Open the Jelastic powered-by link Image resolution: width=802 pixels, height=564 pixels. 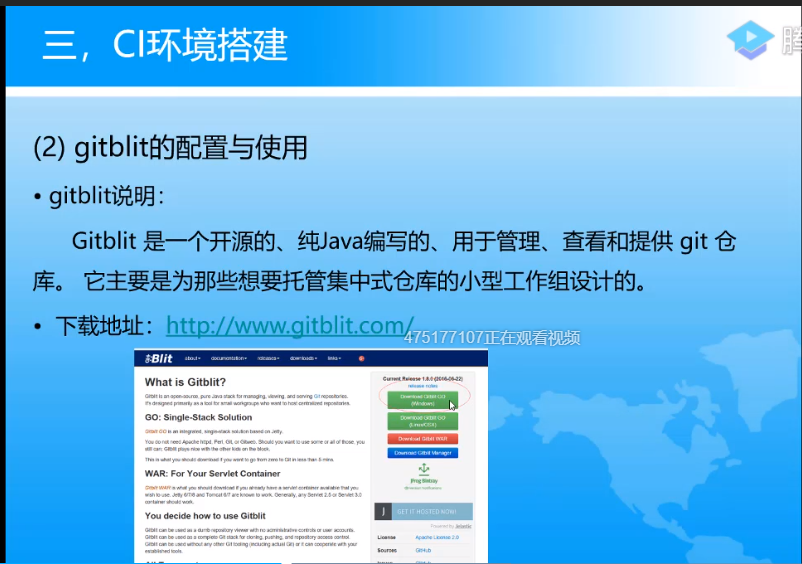click(x=463, y=526)
